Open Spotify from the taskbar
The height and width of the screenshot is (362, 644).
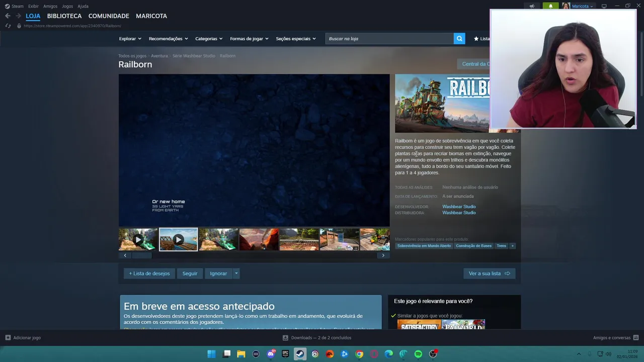418,354
